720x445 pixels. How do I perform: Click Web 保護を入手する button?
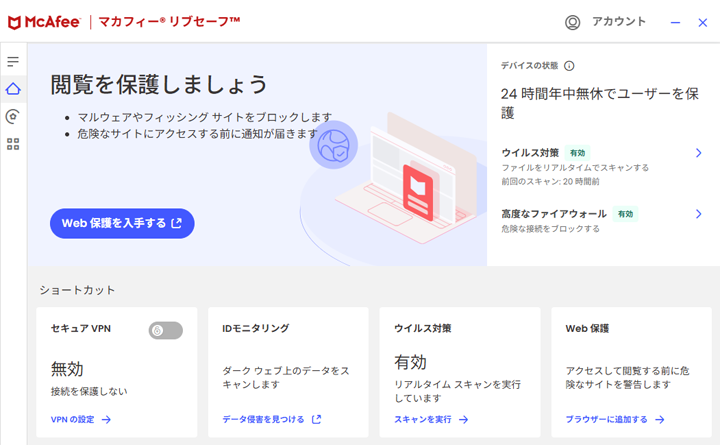(x=122, y=224)
